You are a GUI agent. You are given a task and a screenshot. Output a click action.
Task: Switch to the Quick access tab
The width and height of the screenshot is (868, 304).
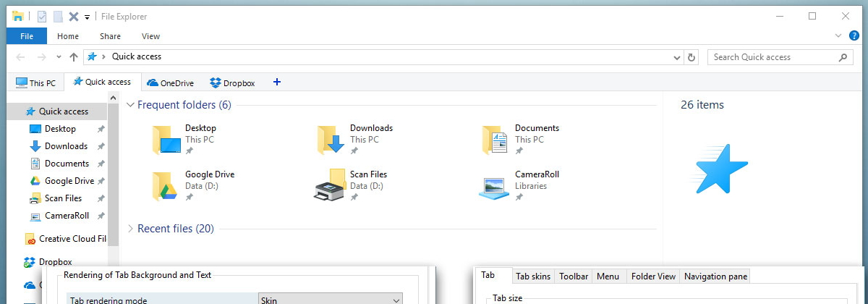[x=102, y=82]
